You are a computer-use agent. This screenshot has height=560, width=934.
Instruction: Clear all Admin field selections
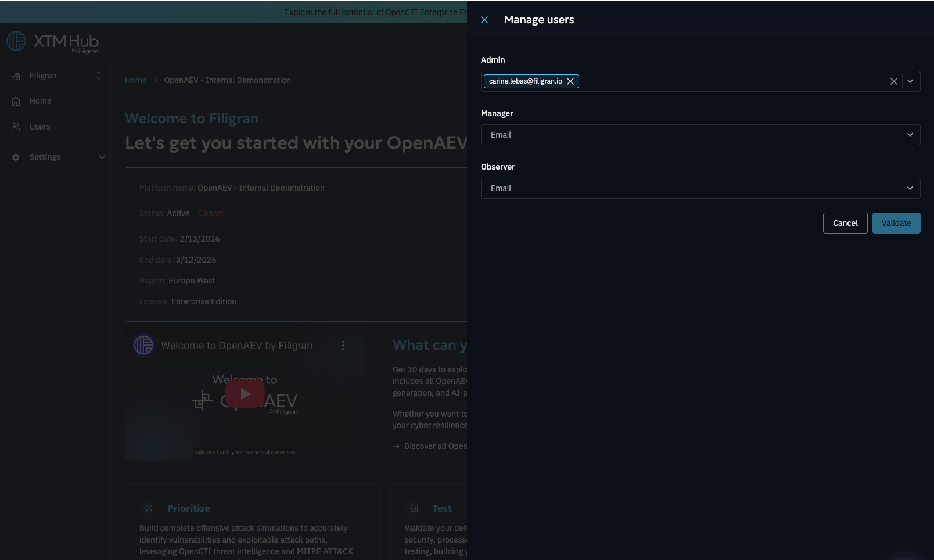coord(893,81)
